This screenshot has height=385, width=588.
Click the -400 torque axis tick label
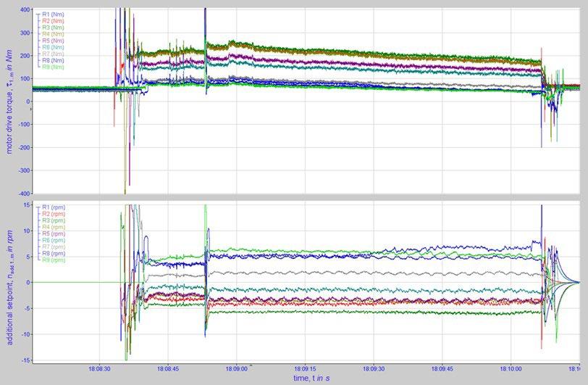[25, 194]
